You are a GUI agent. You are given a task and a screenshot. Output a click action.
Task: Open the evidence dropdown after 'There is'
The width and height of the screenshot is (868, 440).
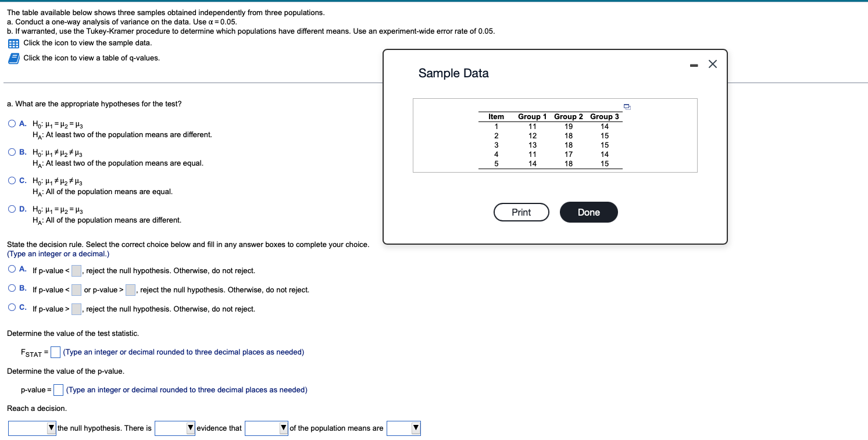pos(174,428)
